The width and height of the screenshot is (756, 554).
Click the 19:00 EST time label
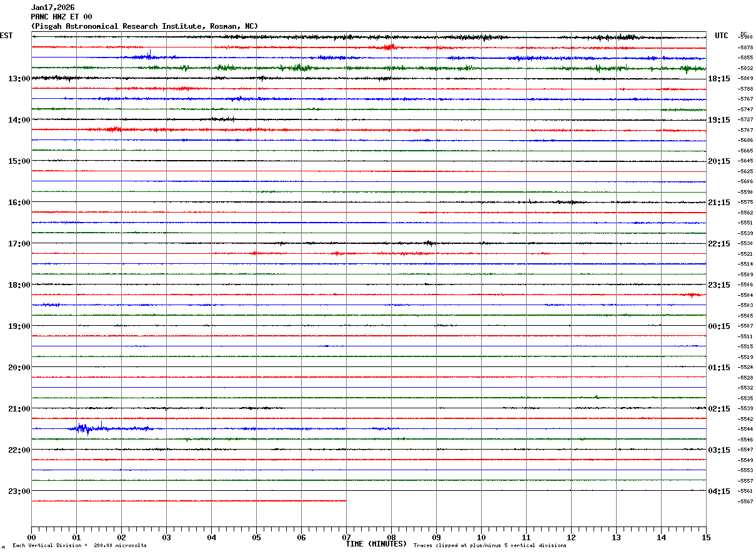tap(19, 326)
